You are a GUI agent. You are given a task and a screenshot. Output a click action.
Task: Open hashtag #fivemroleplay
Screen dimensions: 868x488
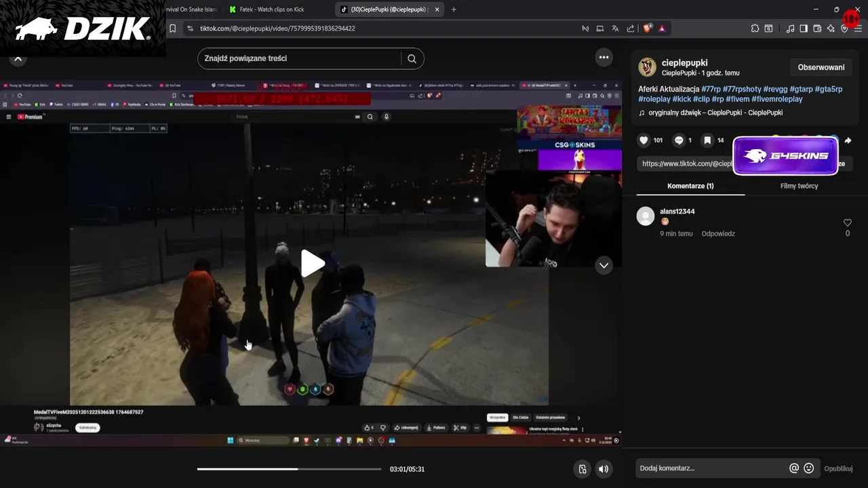point(777,99)
